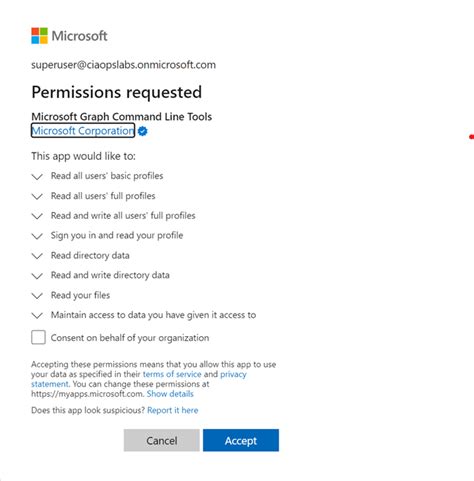Expand "Read and write directory data" chevron
This screenshot has height=481, width=474.
click(37, 276)
